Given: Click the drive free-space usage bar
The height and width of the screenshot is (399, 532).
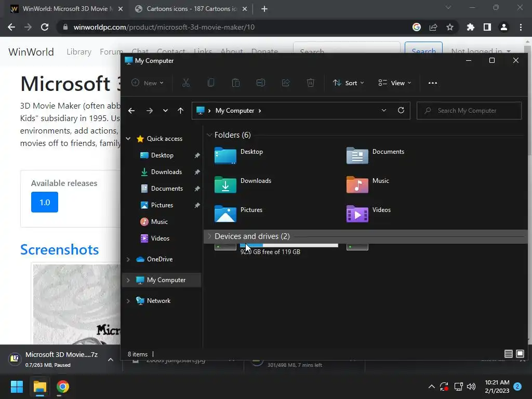Looking at the screenshot, I should point(289,245).
